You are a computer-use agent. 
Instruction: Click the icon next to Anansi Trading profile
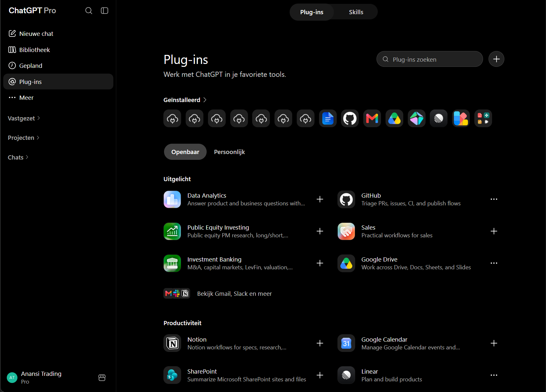click(102, 377)
